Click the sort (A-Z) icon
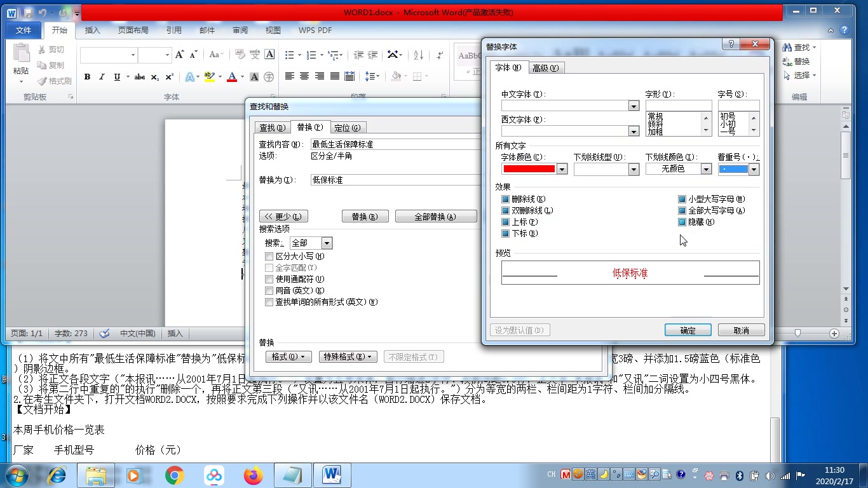 [418, 55]
